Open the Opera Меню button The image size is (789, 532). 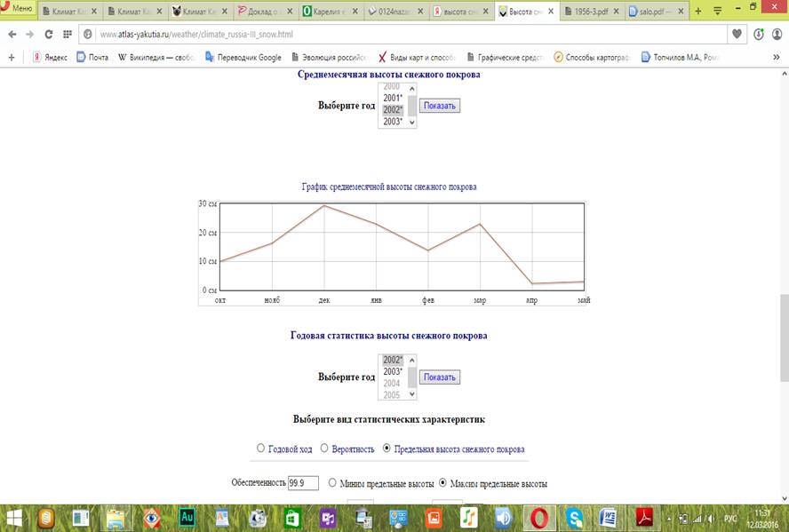[18, 8]
